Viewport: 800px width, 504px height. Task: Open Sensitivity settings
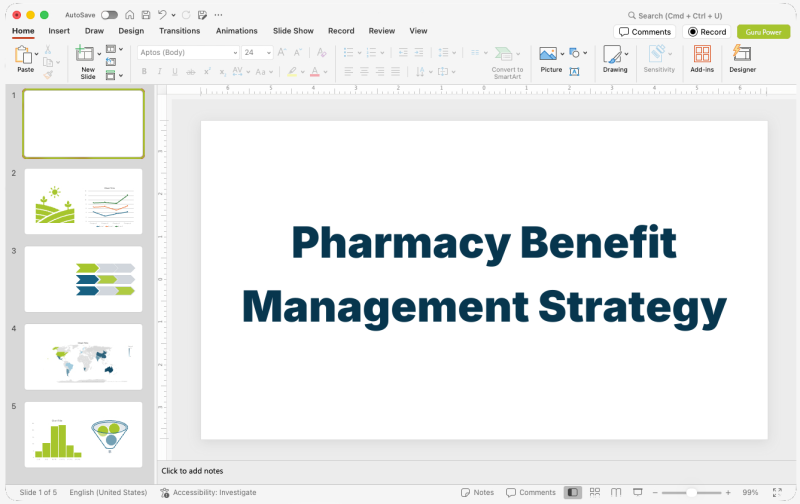point(659,59)
